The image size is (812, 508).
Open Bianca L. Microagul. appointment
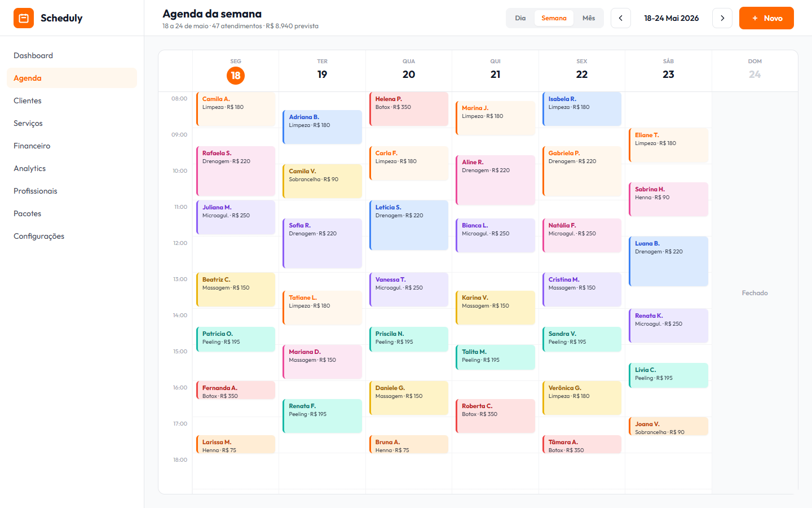495,235
